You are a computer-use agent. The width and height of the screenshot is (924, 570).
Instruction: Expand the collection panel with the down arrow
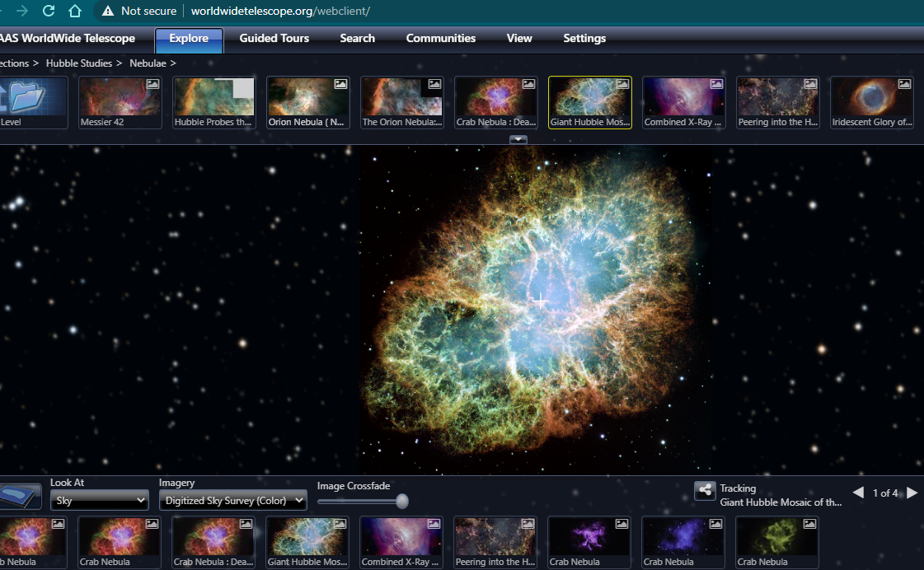coord(518,139)
